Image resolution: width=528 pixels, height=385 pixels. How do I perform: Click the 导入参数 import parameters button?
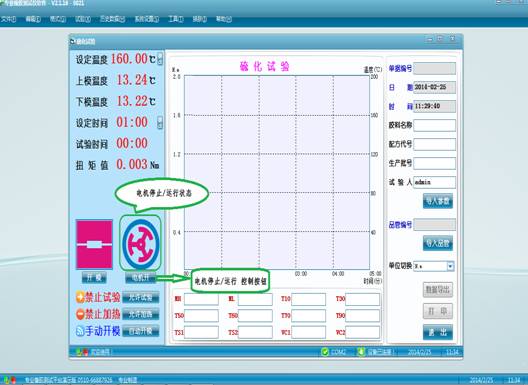click(x=437, y=201)
